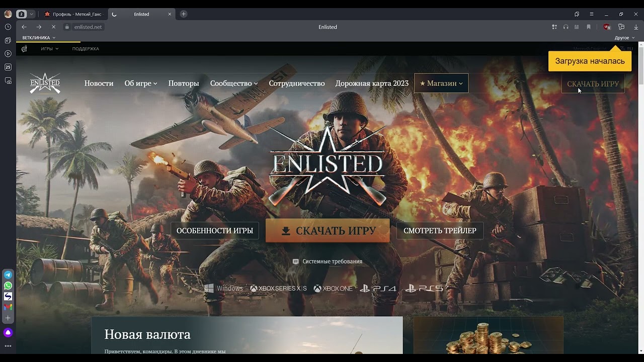Viewport: 644px width, 362px height.
Task: Open the browser hamburger menu
Action: (592, 14)
